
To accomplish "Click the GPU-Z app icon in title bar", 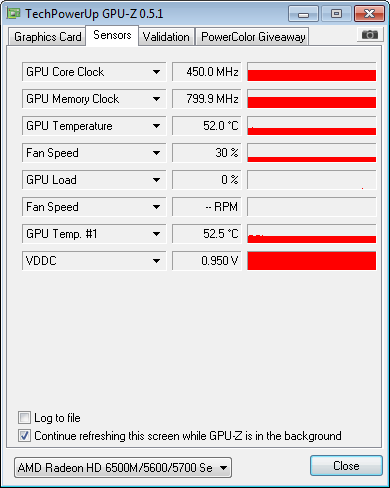I will coord(14,13).
